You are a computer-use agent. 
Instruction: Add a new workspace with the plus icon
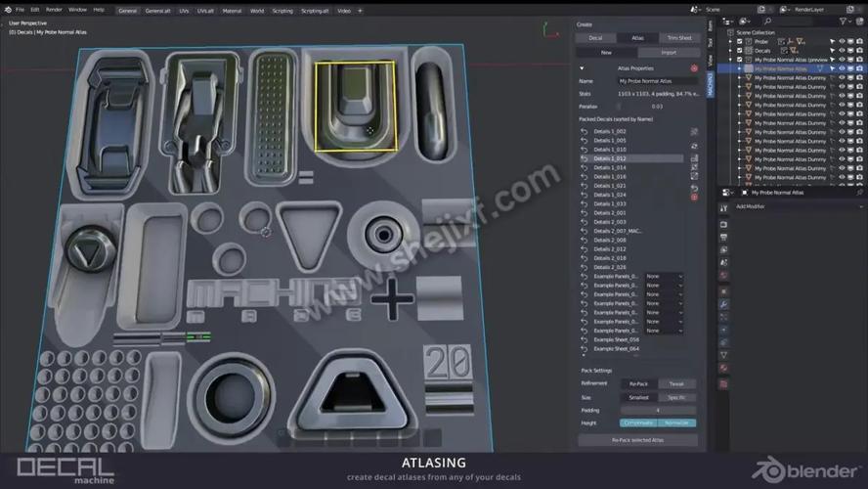pyautogui.click(x=360, y=11)
